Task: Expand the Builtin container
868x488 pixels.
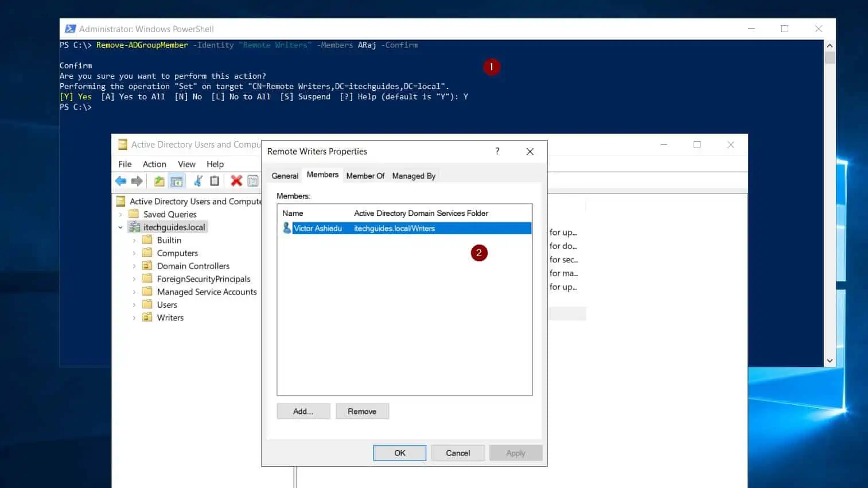Action: pyautogui.click(x=134, y=241)
